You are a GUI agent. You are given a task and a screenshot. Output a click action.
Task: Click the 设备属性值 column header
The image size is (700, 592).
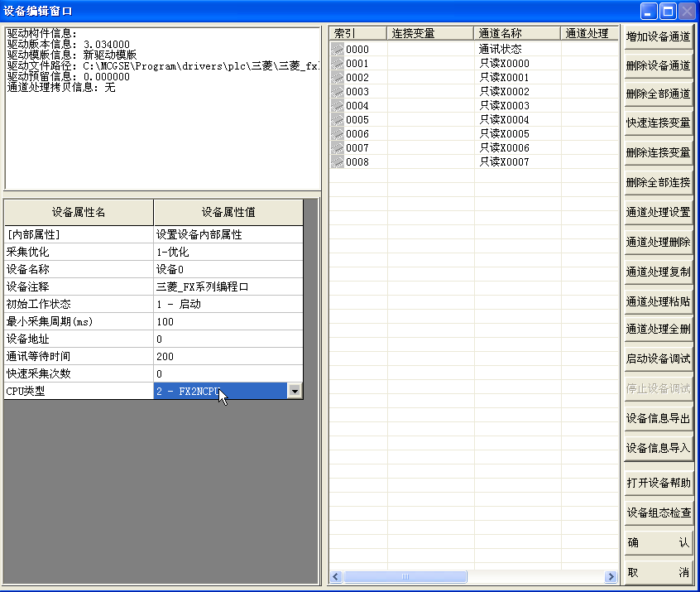(228, 212)
